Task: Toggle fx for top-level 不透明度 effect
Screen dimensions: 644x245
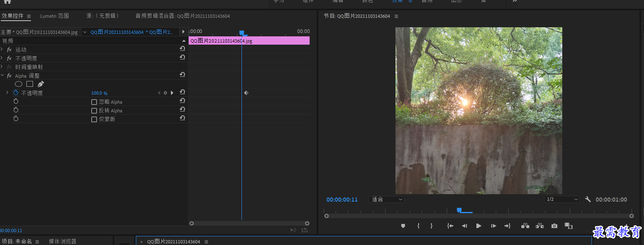Action: [x=9, y=58]
